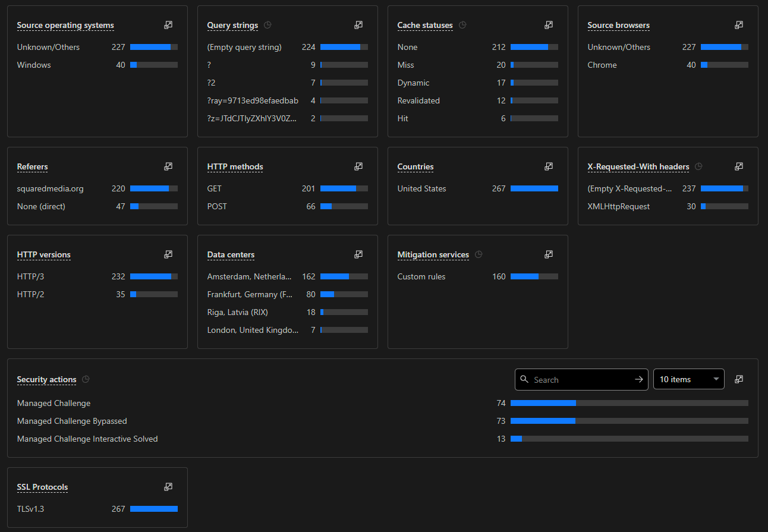Select the ?ray=9713ed98efaedbab query string
This screenshot has height=532, width=768.
click(x=288, y=100)
